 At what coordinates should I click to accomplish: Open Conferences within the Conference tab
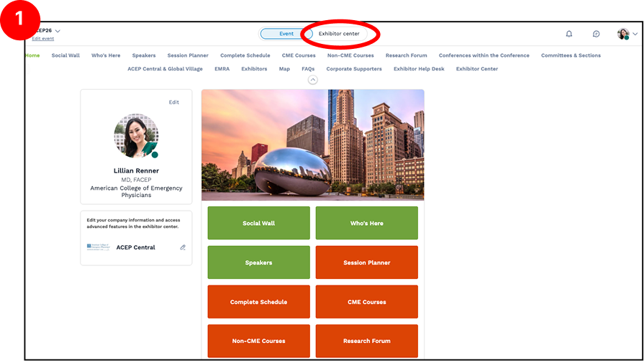coord(484,55)
